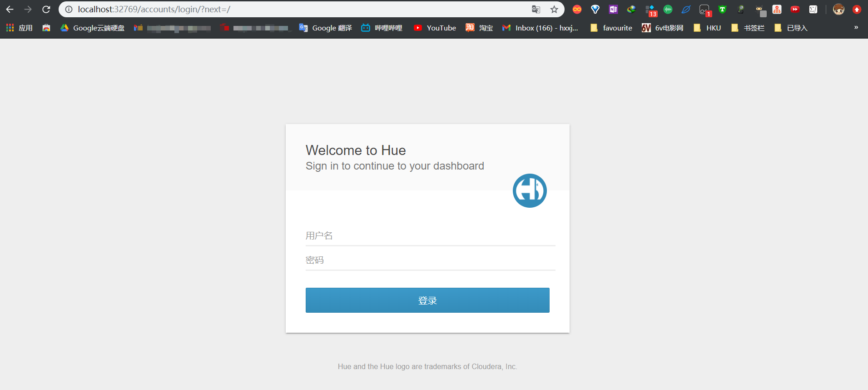Open the favourite bookmarks folder
Viewport: 868px width, 390px height.
click(x=611, y=28)
